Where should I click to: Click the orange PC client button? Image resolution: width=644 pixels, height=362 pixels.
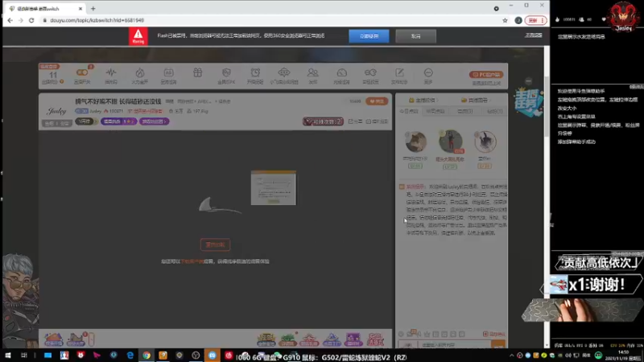pyautogui.click(x=486, y=75)
